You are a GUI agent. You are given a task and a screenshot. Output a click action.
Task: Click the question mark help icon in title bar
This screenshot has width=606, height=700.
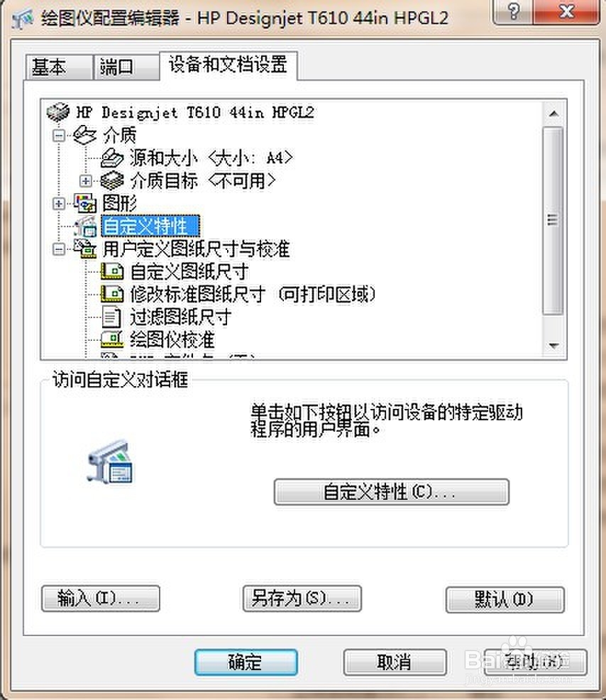pos(514,11)
